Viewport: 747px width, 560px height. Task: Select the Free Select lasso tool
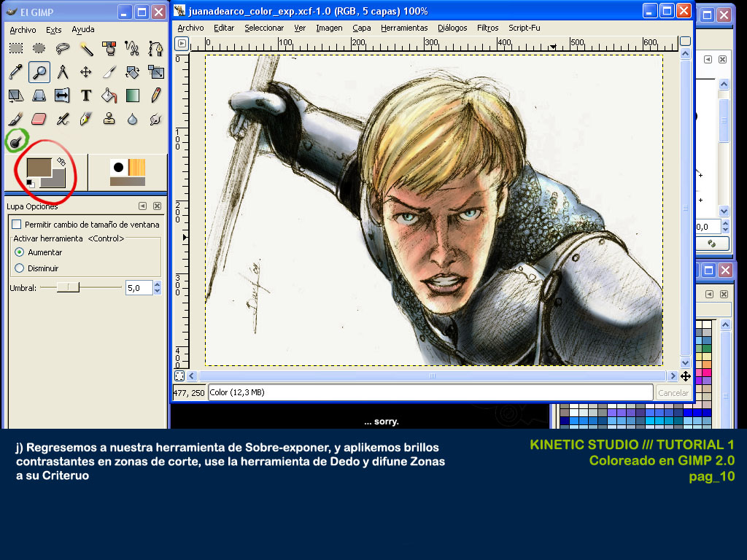tap(63, 48)
